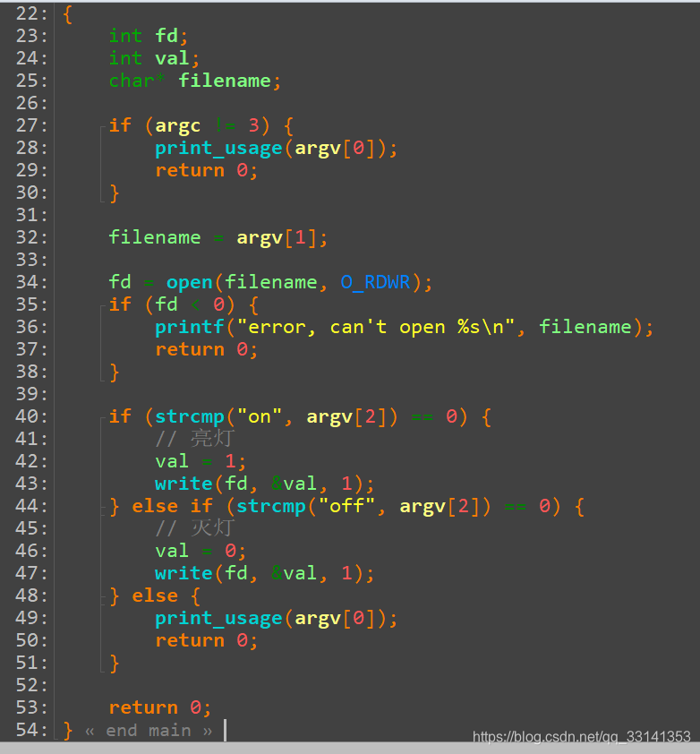Click 'val = 1;' on line 42
Screen dimensions: 700x754
pyautogui.click(x=201, y=462)
